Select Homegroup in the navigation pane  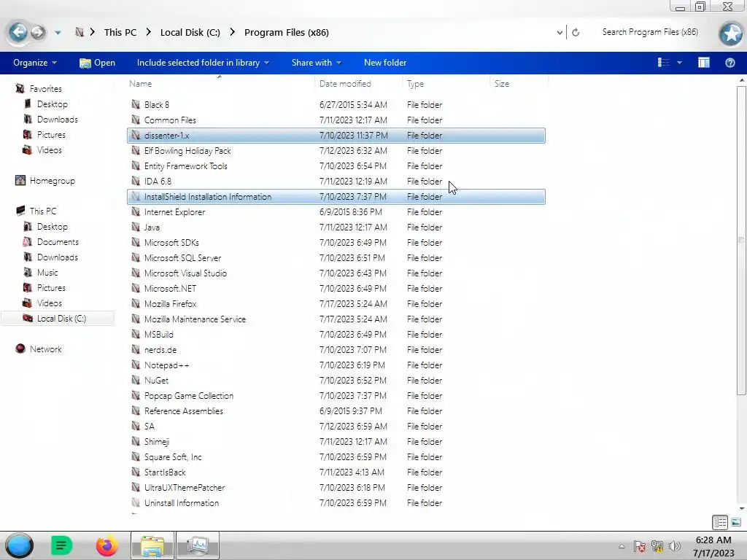[x=52, y=181]
